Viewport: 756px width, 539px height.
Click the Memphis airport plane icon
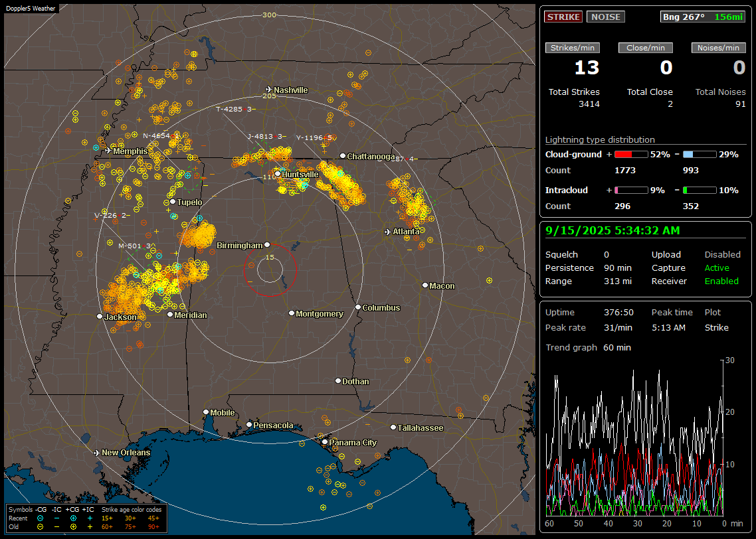tap(108, 151)
